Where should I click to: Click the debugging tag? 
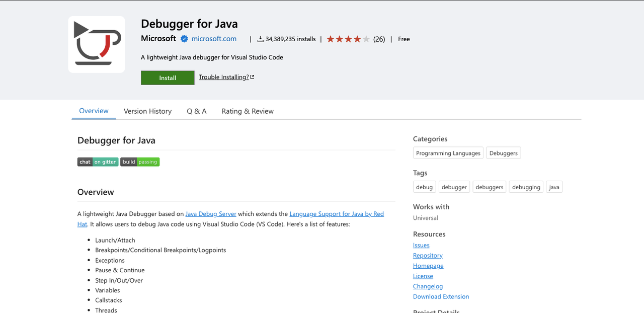[x=526, y=187]
